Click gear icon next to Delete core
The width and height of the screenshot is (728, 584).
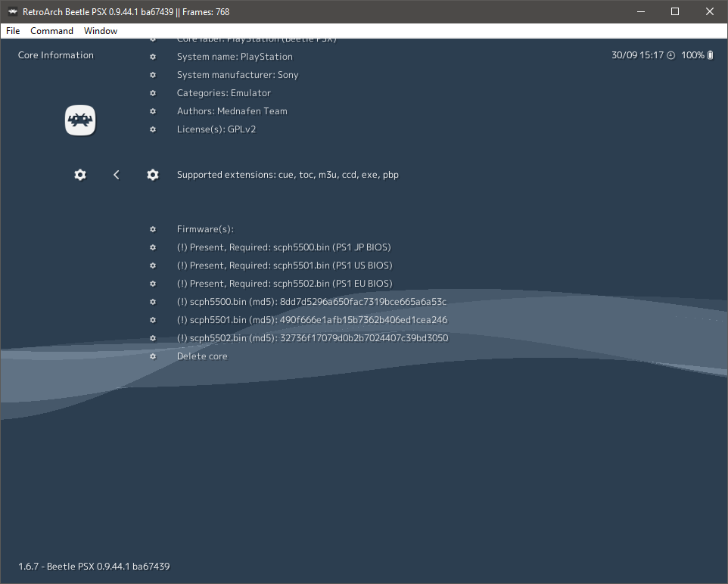(153, 356)
